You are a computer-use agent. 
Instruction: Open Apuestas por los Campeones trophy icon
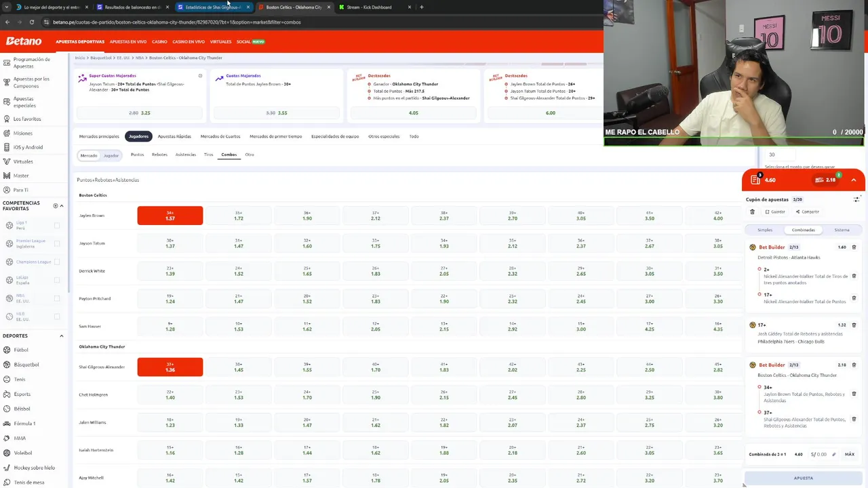click(6, 82)
